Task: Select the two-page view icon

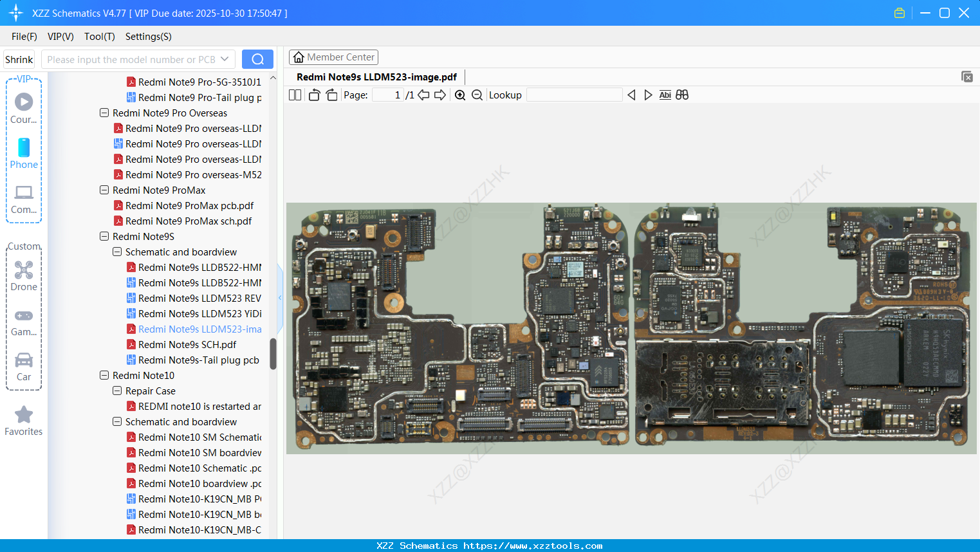Action: pyautogui.click(x=295, y=95)
